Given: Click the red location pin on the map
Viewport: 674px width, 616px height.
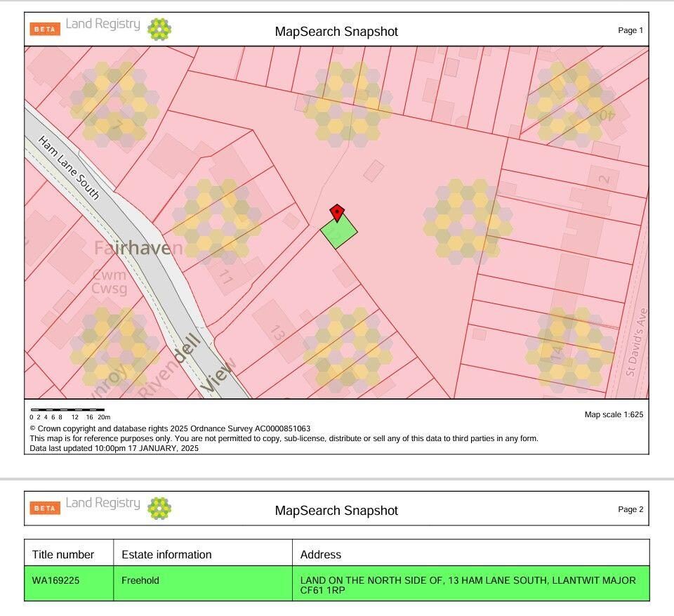Looking at the screenshot, I should coord(337,212).
